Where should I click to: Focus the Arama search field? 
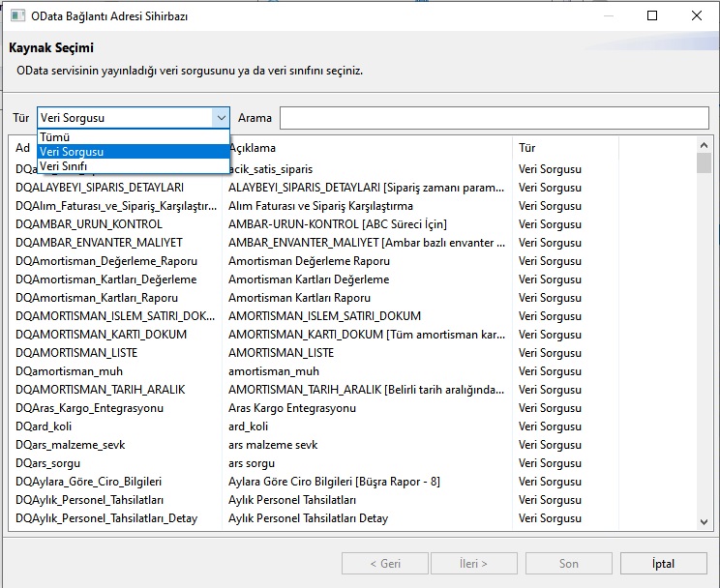click(x=495, y=118)
